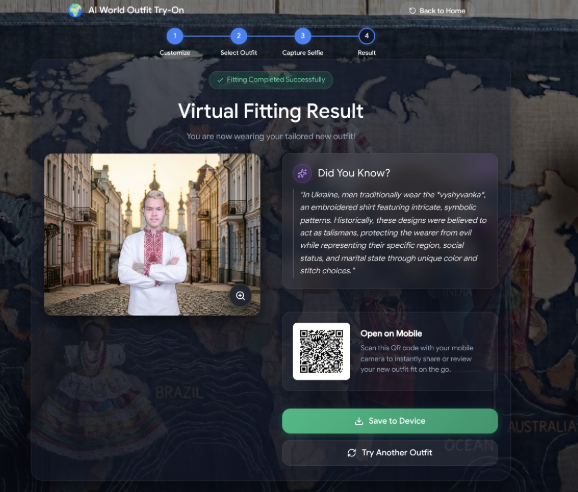
Task: Open the virtual fitting result photo
Action: 152,235
